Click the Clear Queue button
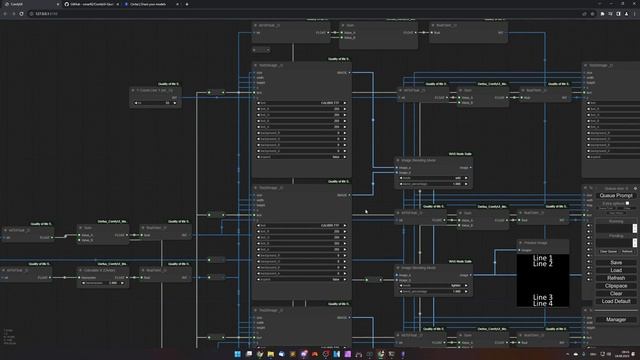Viewport: 640px width, 360px height. 608,251
